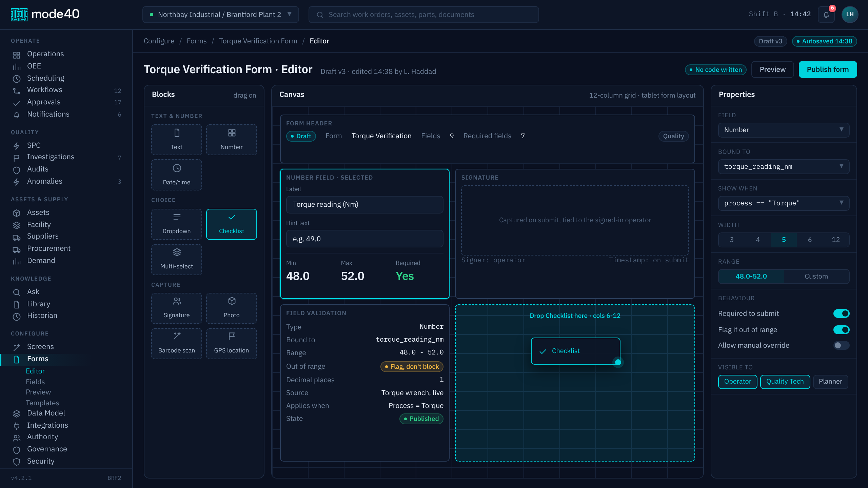Click the dragged Checklist handle dot
Screen dimensions: 868x488
618,362
